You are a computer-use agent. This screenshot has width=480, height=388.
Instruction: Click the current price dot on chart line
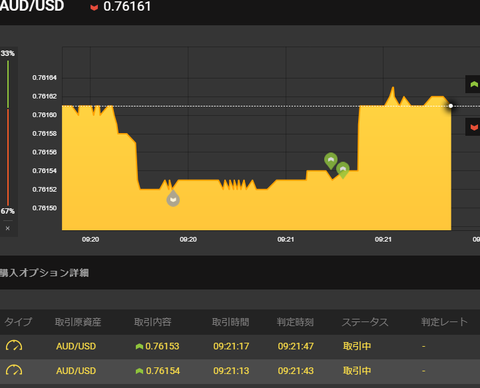point(451,106)
